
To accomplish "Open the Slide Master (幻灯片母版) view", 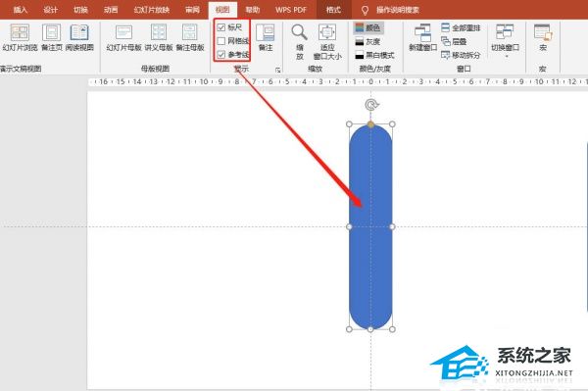I will [x=123, y=37].
